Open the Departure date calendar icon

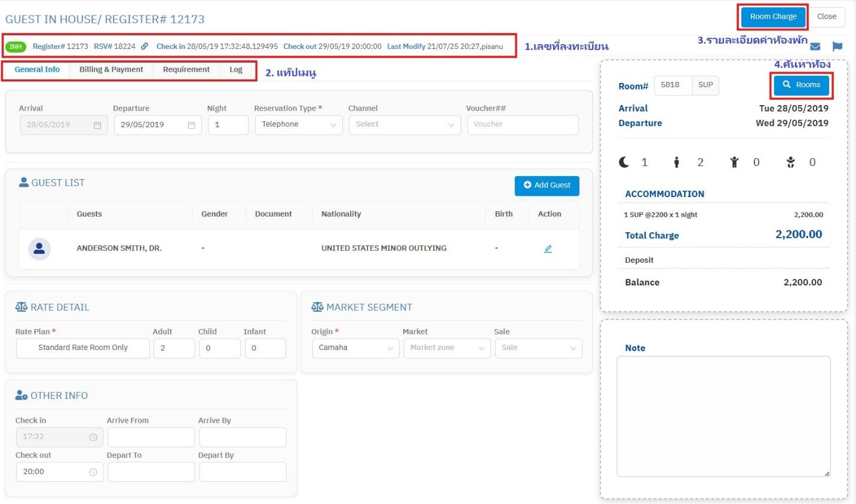pos(192,125)
